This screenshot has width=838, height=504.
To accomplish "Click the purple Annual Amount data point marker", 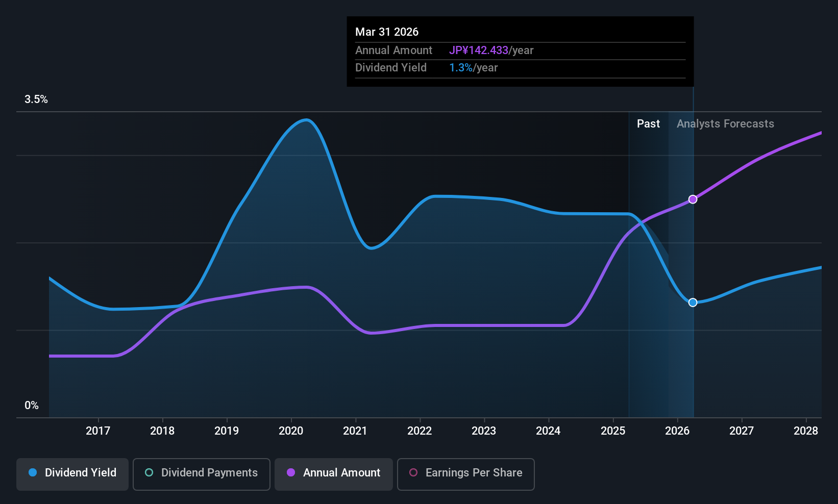I will (693, 199).
